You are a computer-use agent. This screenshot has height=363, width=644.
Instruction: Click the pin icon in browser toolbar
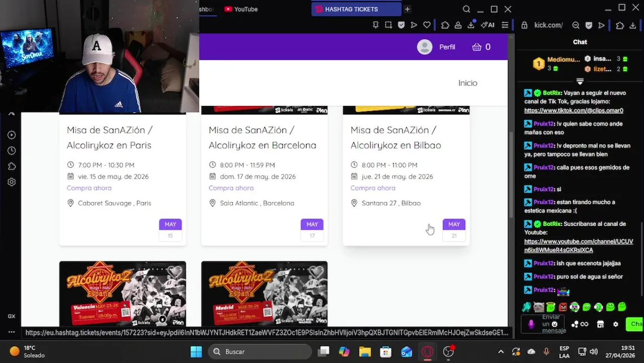[375, 25]
